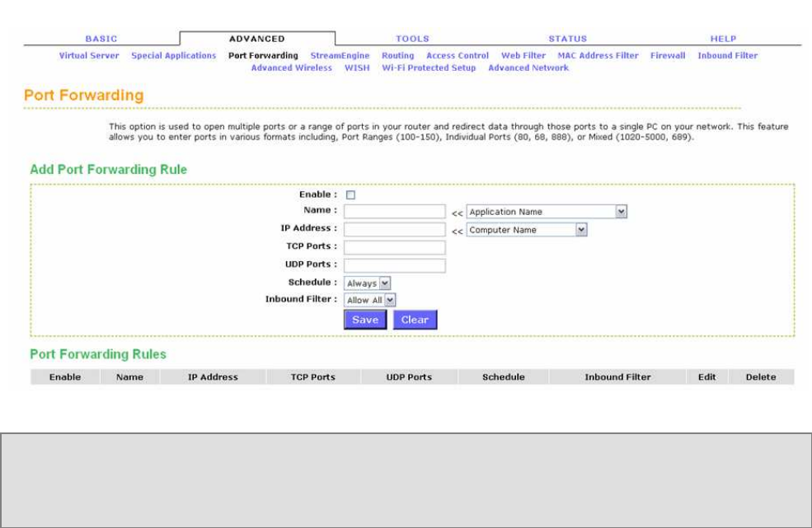
Task: Navigate to the Routing page
Action: [x=397, y=55]
